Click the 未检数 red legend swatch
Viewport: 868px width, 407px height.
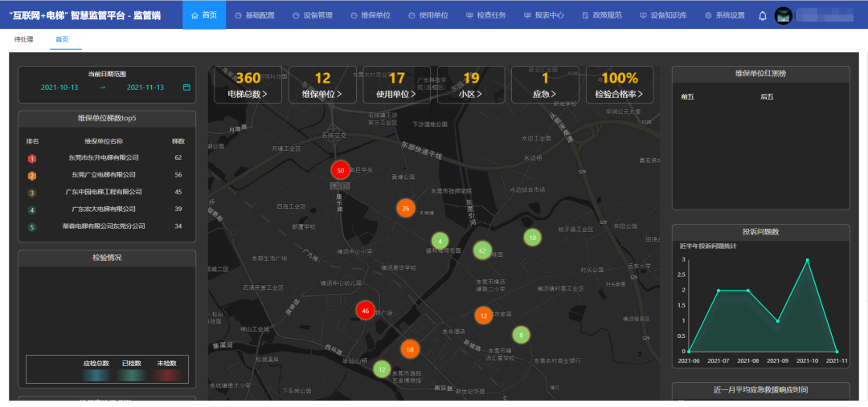pos(166,375)
